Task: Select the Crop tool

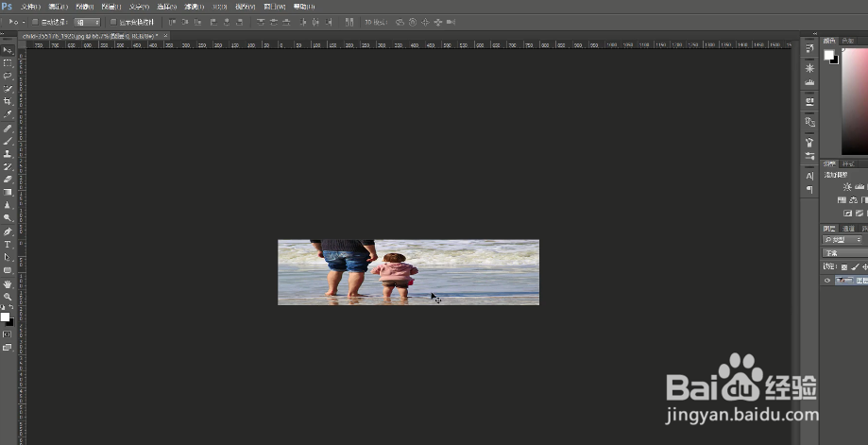Action: pyautogui.click(x=8, y=101)
